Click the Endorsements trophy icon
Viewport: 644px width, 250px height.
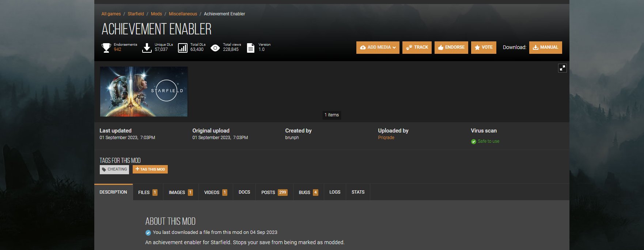pos(106,48)
